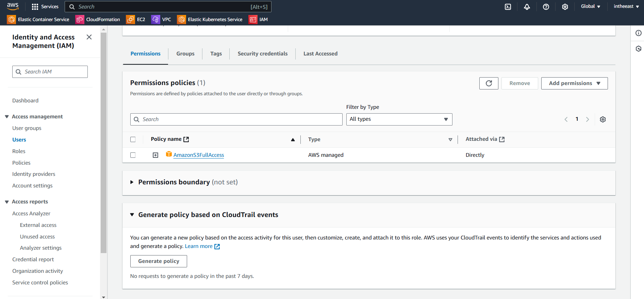This screenshot has width=644, height=299.
Task: Switch to the Last Accessed tab
Action: point(320,54)
